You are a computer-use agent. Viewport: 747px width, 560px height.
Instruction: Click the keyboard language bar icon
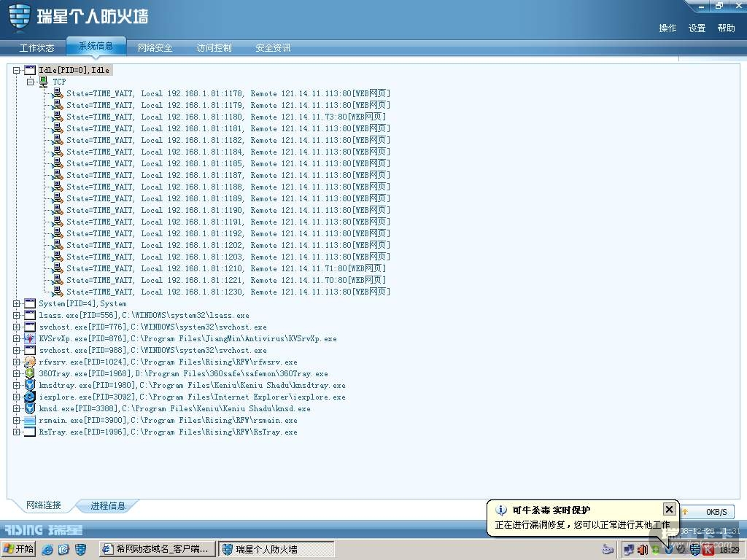(x=608, y=550)
